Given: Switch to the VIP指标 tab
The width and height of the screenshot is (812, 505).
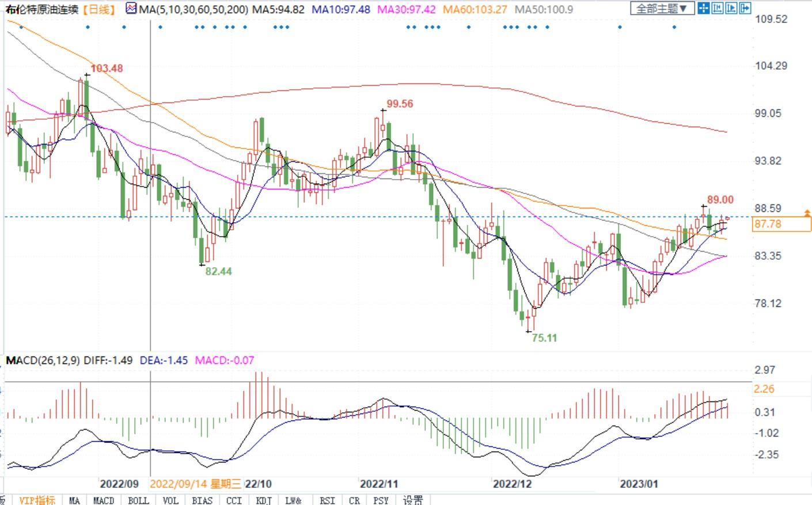Looking at the screenshot, I should [x=37, y=500].
